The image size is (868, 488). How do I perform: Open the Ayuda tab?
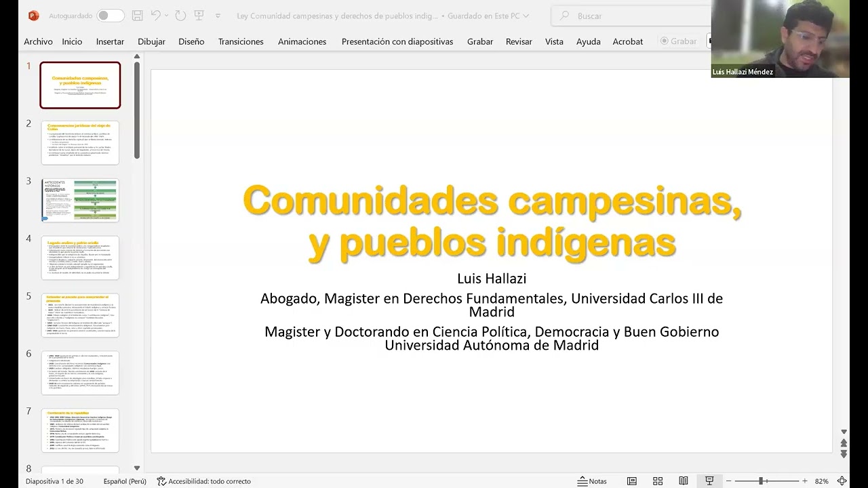coord(588,41)
